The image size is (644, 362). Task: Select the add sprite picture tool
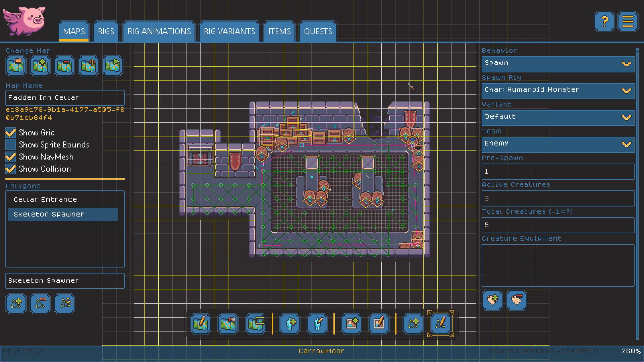coord(352,324)
